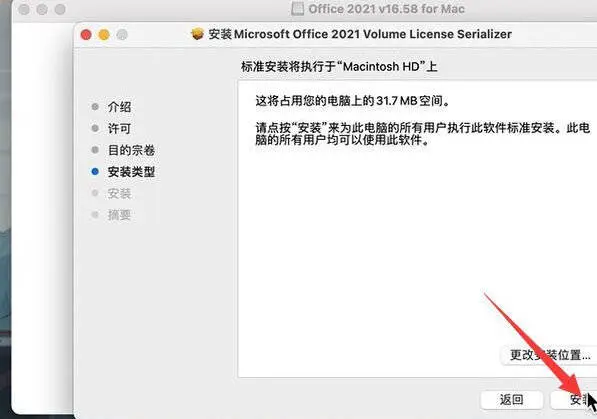The height and width of the screenshot is (419, 597).
Task: Close the installer window with red button
Action: (86, 35)
